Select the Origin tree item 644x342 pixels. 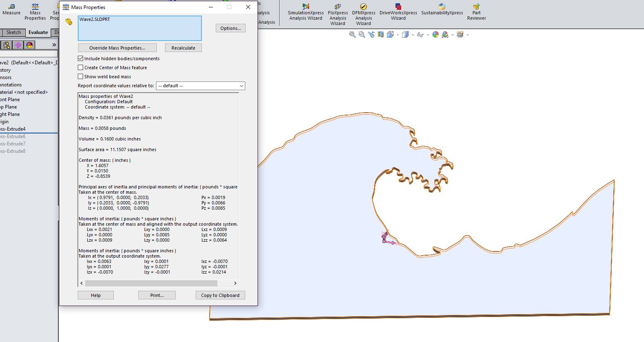tap(4, 122)
